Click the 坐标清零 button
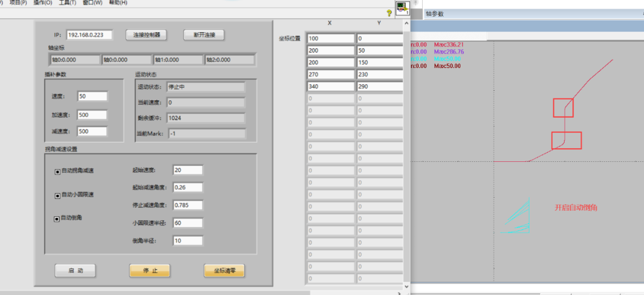 coord(224,271)
